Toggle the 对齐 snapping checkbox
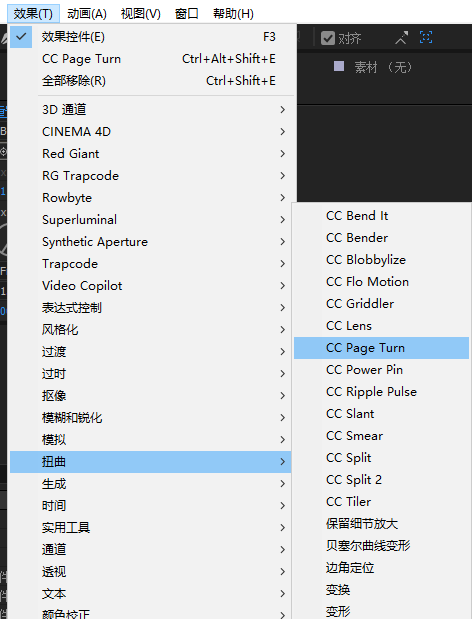 tap(328, 38)
